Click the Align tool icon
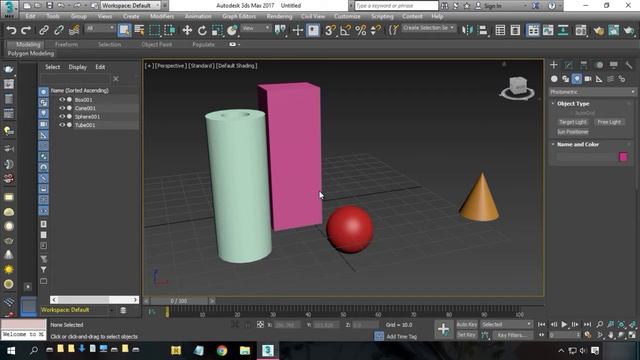640x360 pixels. point(482,30)
